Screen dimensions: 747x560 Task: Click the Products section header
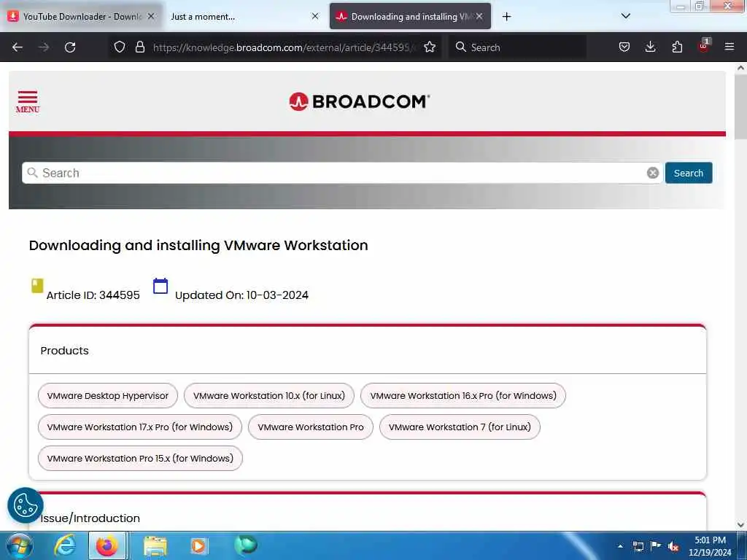point(64,351)
